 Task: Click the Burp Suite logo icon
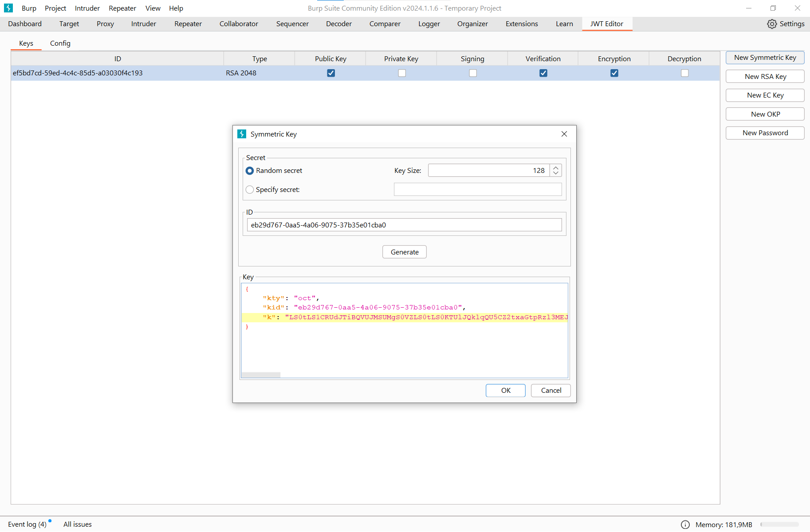coord(8,8)
